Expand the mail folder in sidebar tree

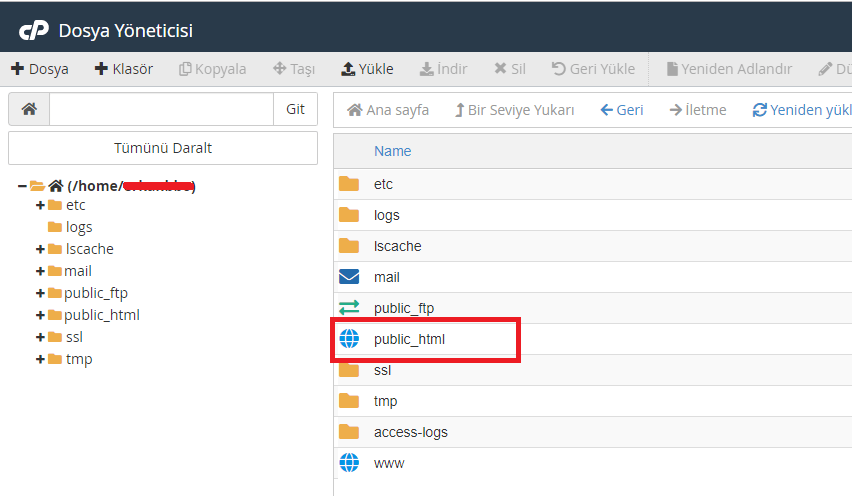click(x=40, y=271)
